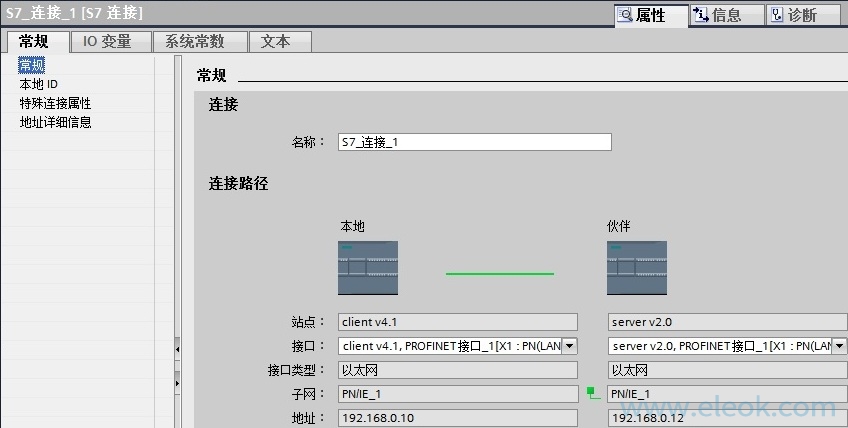The height and width of the screenshot is (428, 848).
Task: Open the 属性 properties tab
Action: tap(651, 15)
